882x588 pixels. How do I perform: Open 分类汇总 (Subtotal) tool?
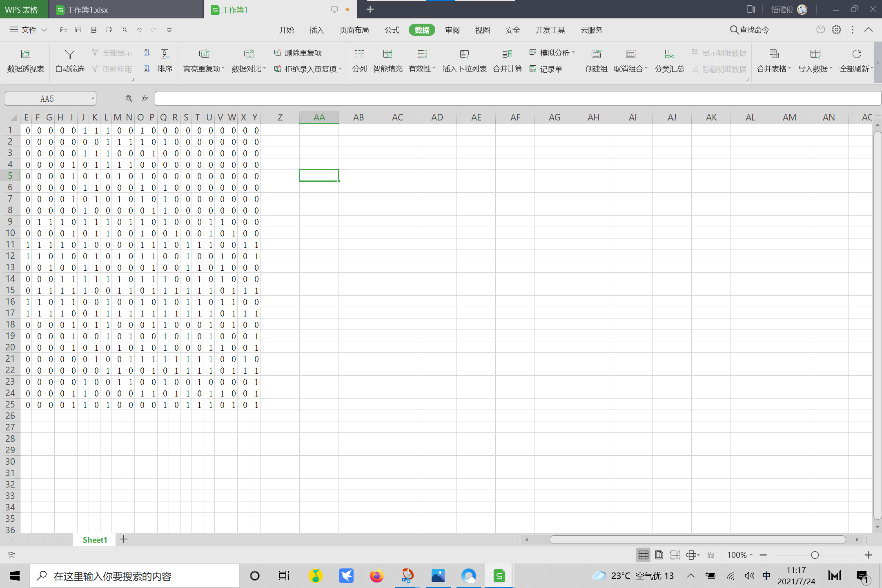[x=669, y=60]
